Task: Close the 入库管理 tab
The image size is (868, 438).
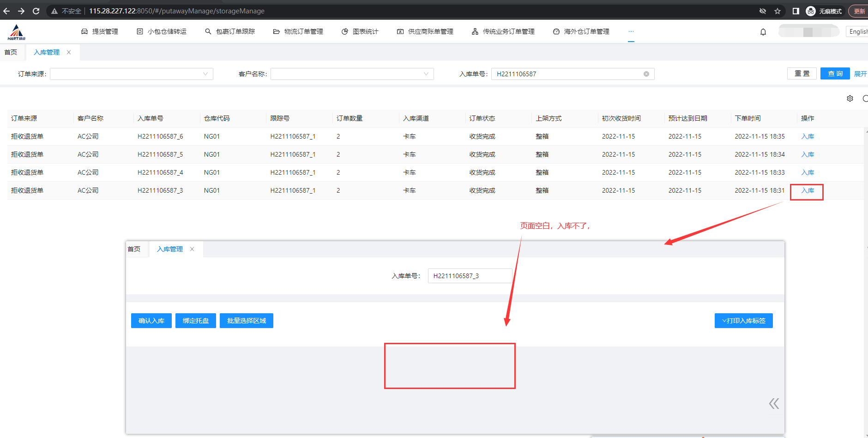Action: (x=69, y=52)
